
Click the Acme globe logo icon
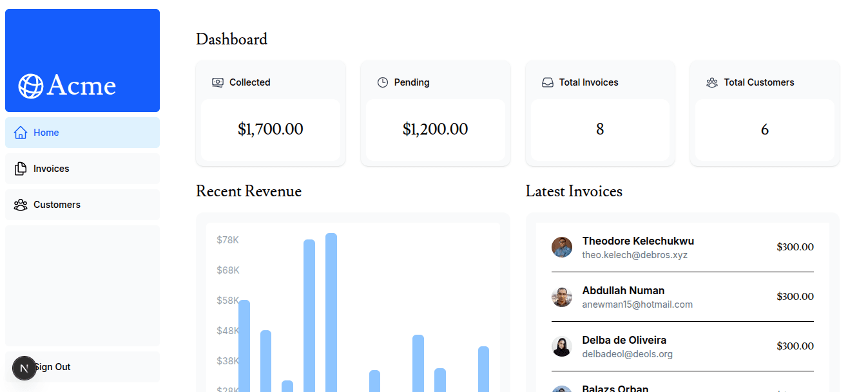(x=30, y=86)
